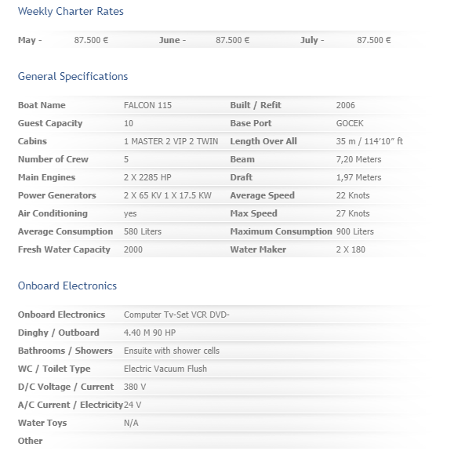Select the 'GOCEK' base port value
476x451 pixels.
click(350, 123)
